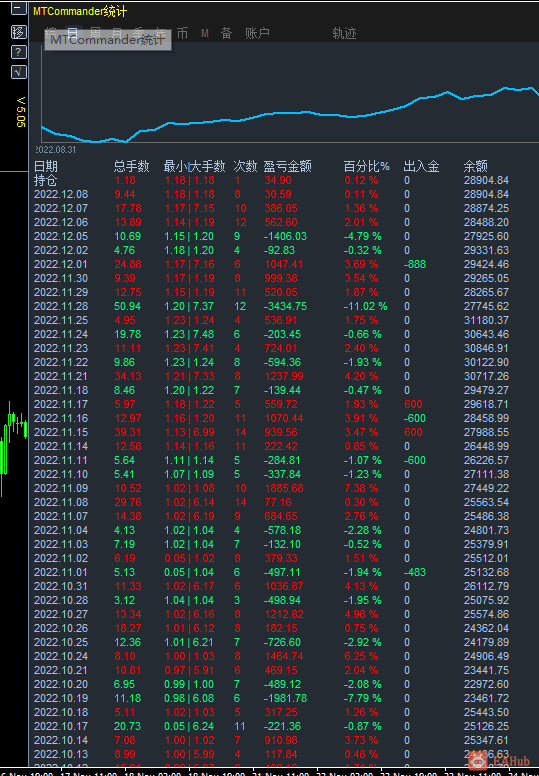
Task: Select the 2022.12.02 date row
Action: (61, 250)
